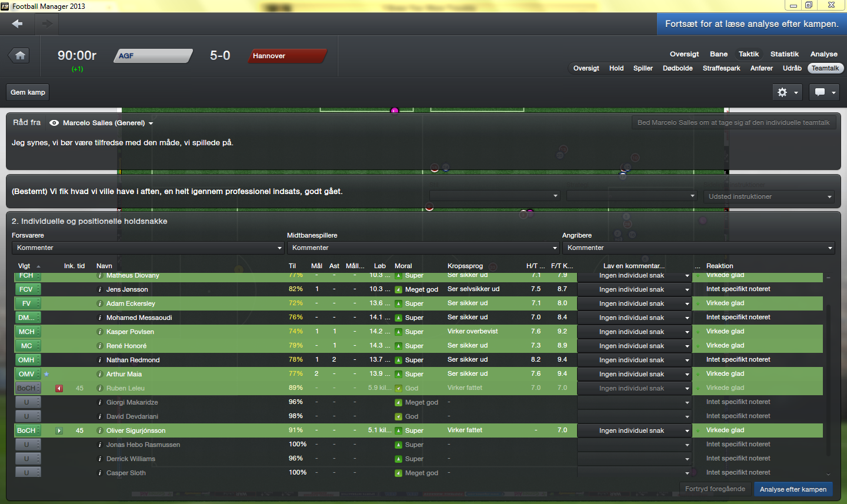Select the Anfører sub-tab
This screenshot has height=504, width=847.
(x=762, y=68)
